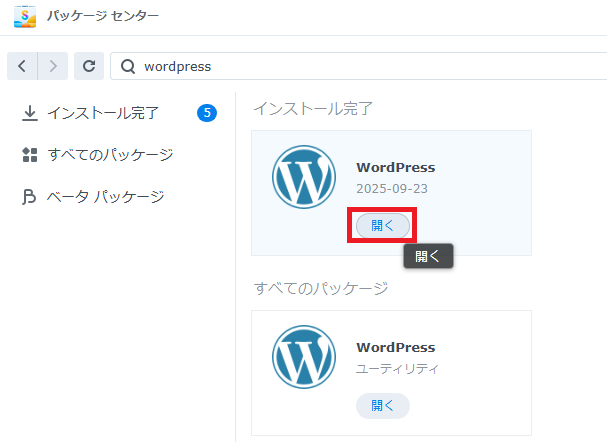Click the date text 2025-09-23

[x=392, y=188]
